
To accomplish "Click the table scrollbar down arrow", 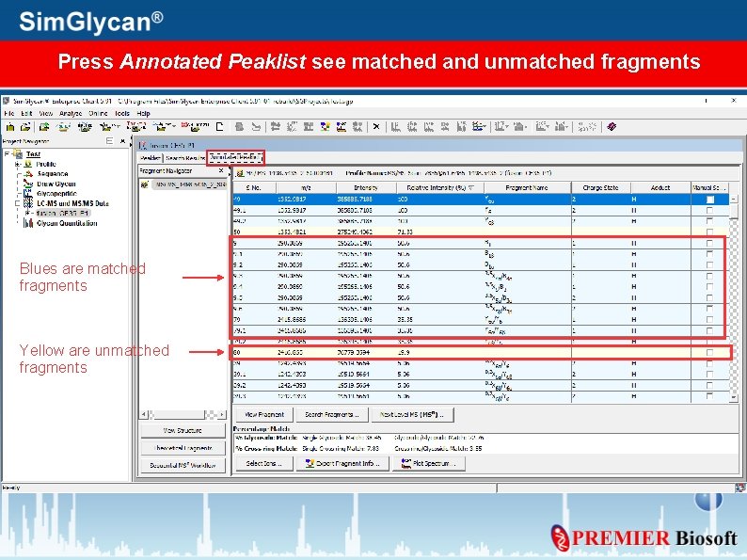I will [x=734, y=397].
